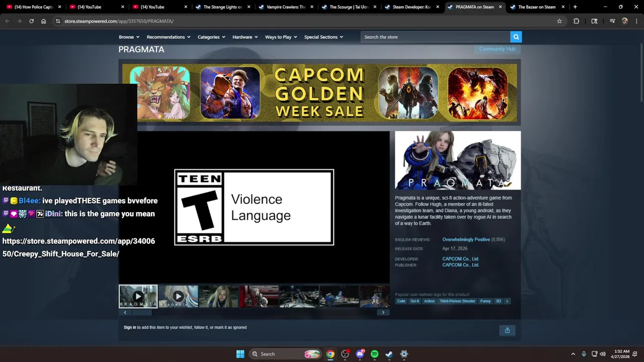
Task: Open Windows Start menu
Action: point(240,354)
